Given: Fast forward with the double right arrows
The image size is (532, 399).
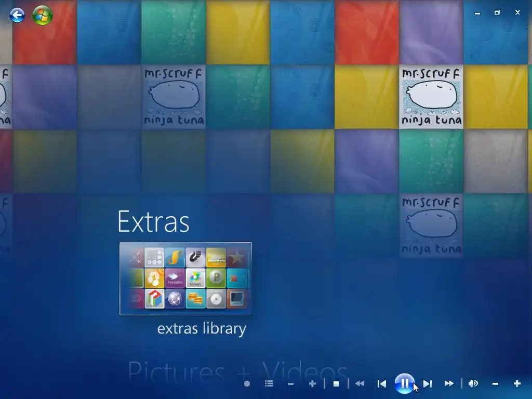Looking at the screenshot, I should (x=449, y=384).
